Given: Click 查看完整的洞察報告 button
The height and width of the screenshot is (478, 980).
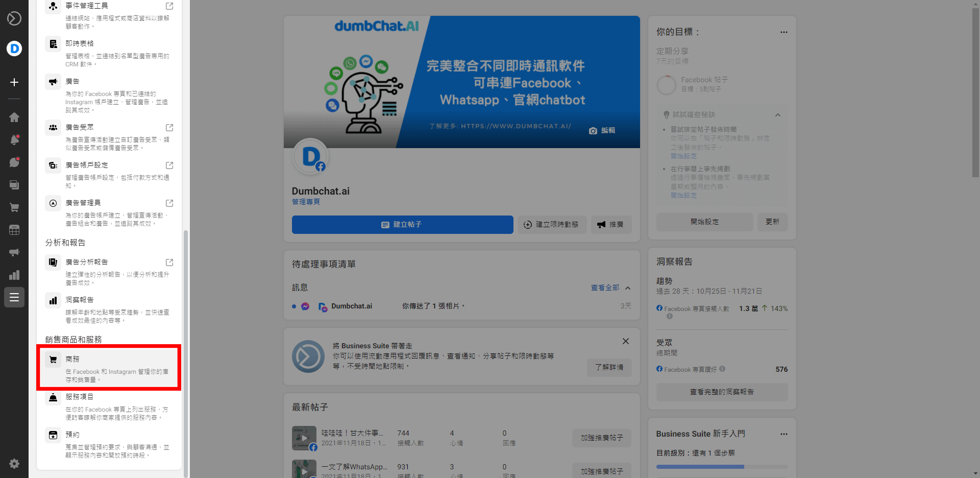Looking at the screenshot, I should [722, 392].
